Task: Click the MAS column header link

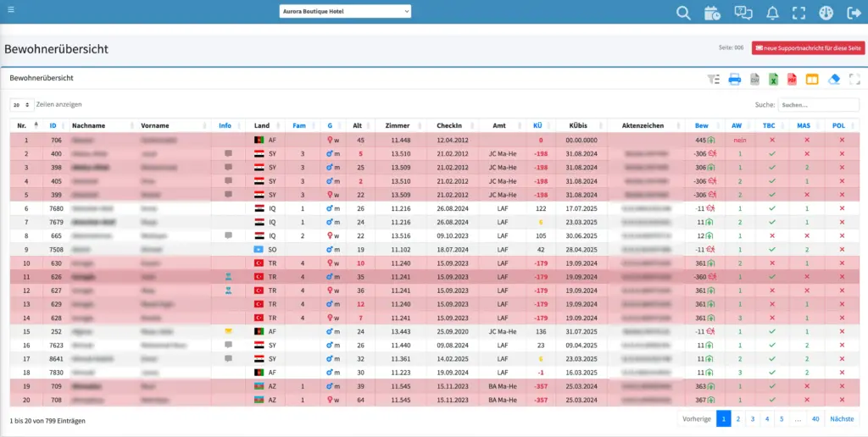Action: point(804,125)
